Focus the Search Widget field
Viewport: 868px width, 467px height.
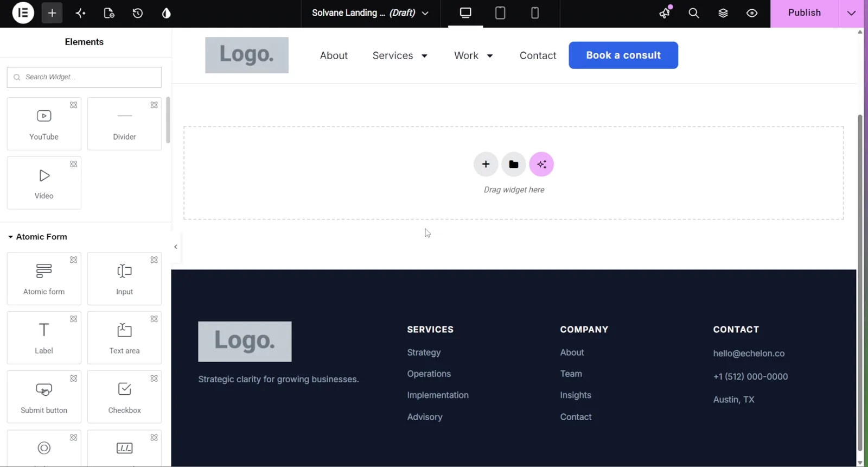(x=84, y=77)
